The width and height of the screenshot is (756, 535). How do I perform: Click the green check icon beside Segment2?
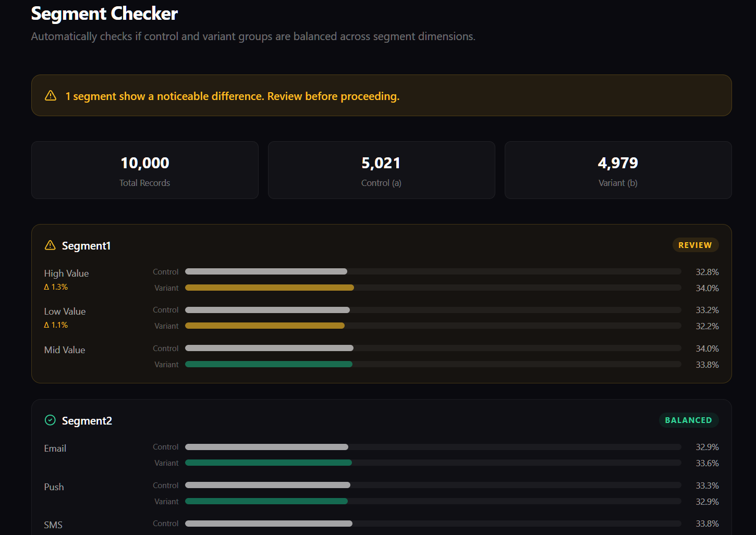(50, 420)
